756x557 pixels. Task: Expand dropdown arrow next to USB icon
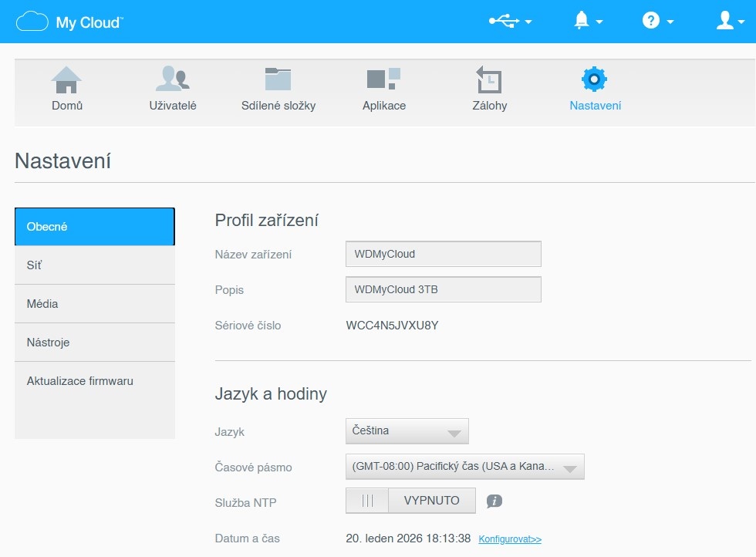click(x=528, y=22)
